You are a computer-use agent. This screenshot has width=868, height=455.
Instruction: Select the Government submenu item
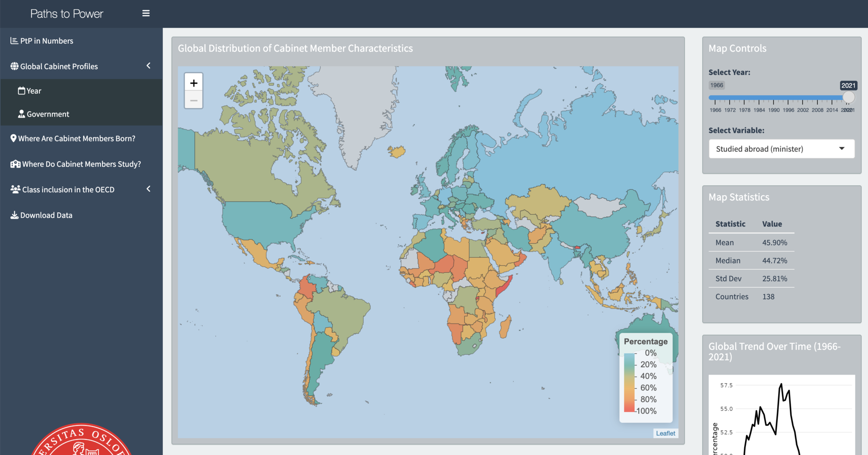[81, 114]
